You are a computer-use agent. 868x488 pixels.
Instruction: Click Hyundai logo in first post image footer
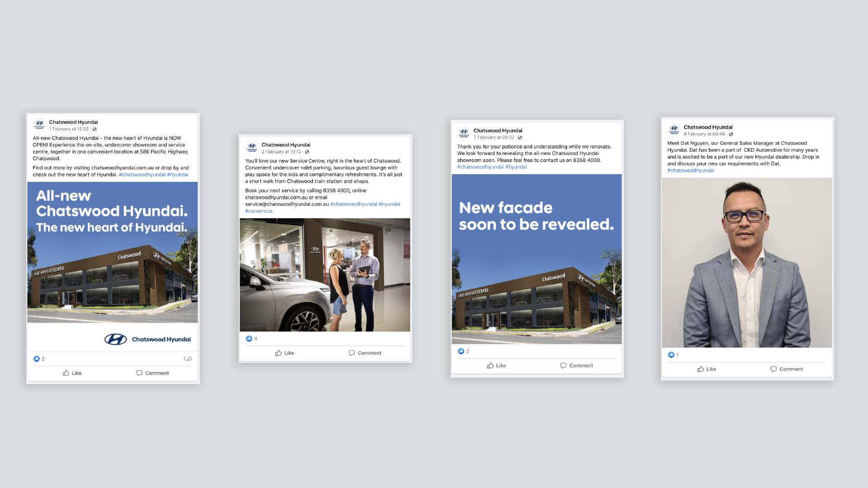(x=116, y=339)
